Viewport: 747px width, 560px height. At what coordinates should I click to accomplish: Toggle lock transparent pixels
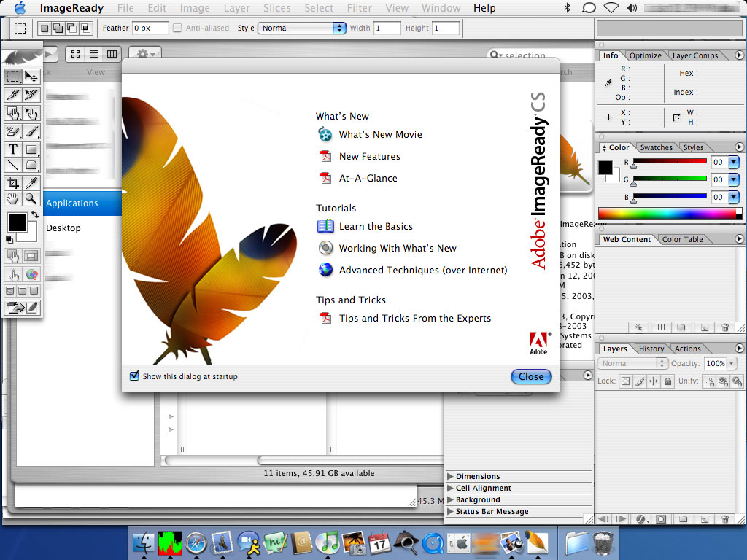click(x=626, y=381)
